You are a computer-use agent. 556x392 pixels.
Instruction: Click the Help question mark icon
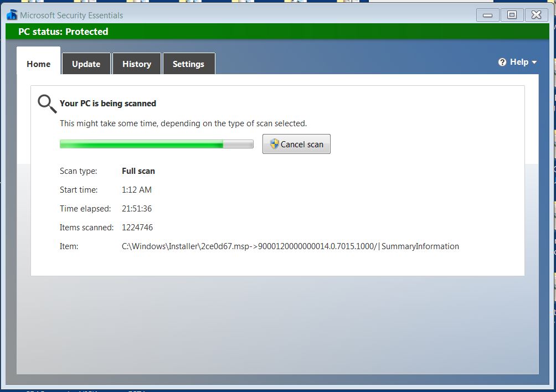[x=502, y=63]
